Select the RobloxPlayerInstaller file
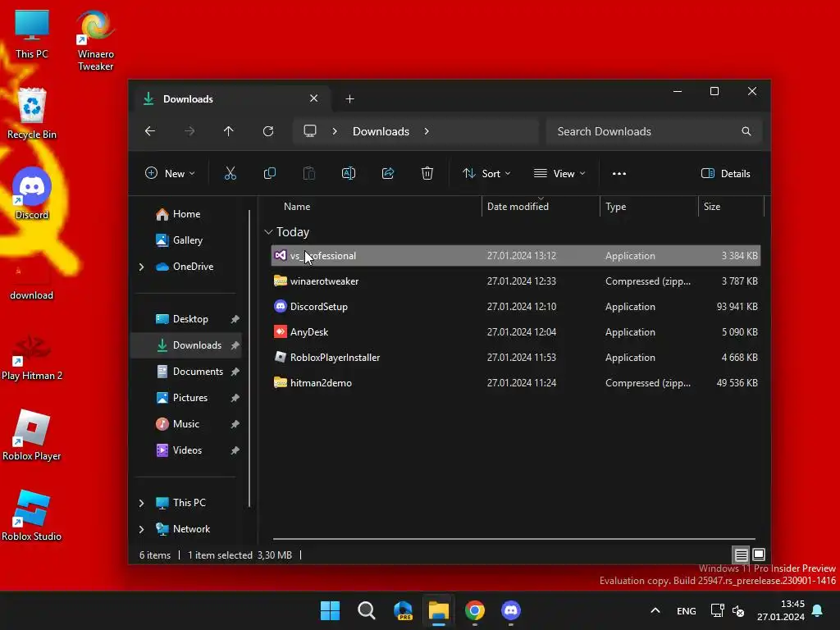 516,358
